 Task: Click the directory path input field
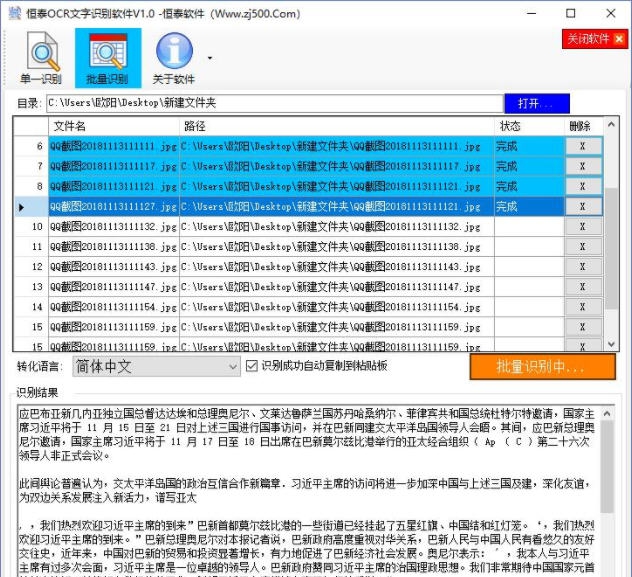coord(274,103)
